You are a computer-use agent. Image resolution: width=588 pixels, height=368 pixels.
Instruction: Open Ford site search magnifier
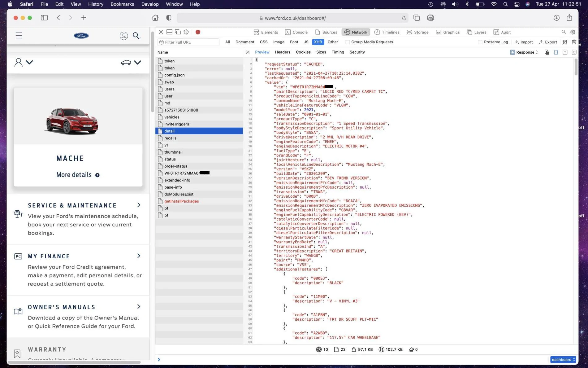136,36
